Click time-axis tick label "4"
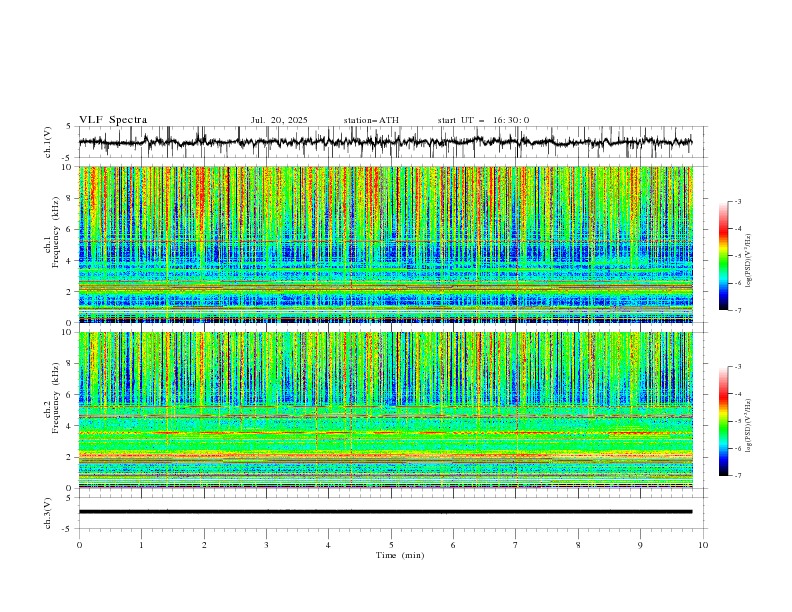 pyautogui.click(x=328, y=545)
